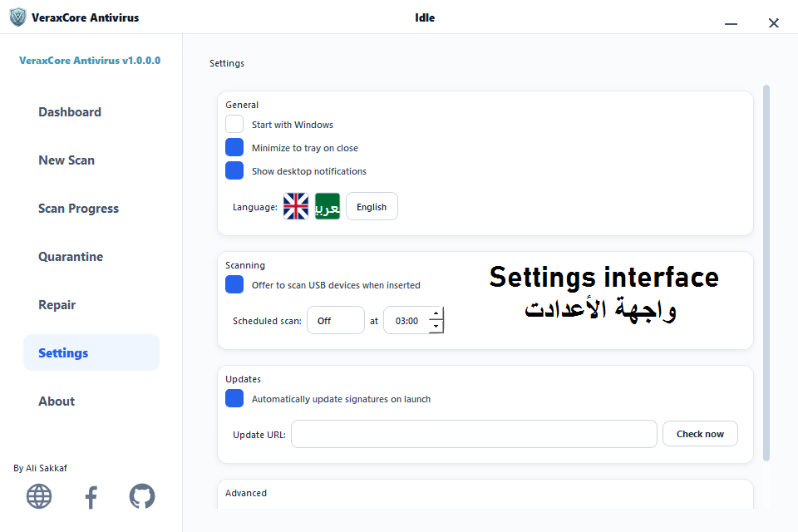Open the English language dropdown
798x532 pixels.
coord(372,207)
